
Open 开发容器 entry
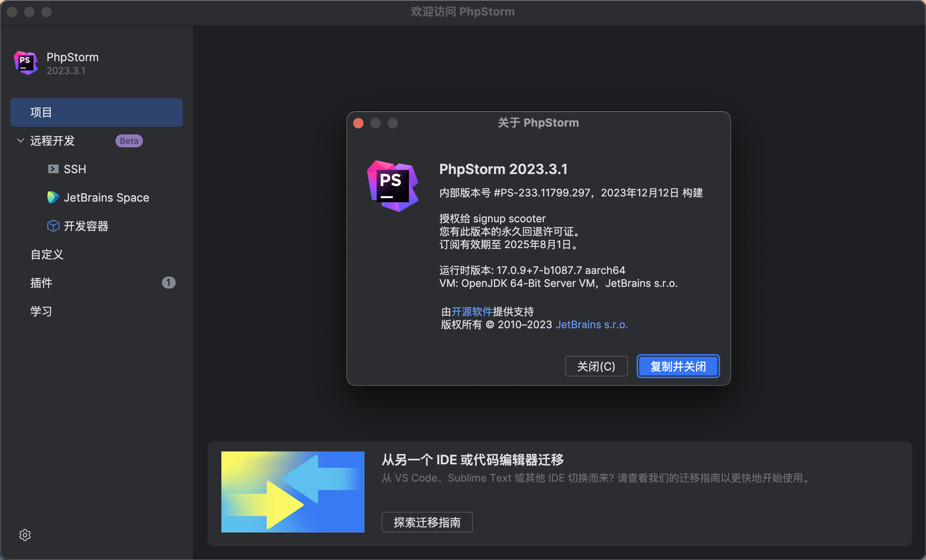86,226
